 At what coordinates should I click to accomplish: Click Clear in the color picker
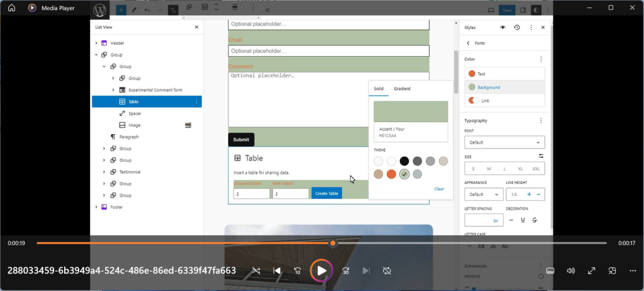(x=439, y=189)
